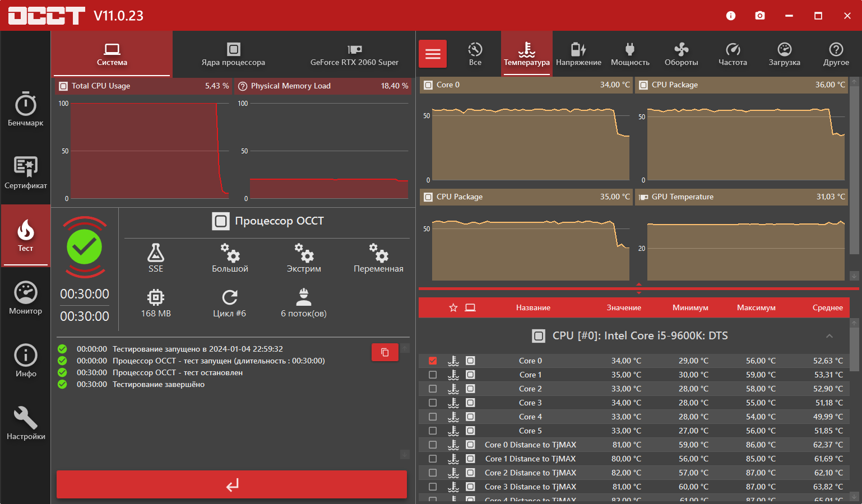Image resolution: width=862 pixels, height=504 pixels.
Task: Sort table by Максимум column
Action: pyautogui.click(x=756, y=307)
